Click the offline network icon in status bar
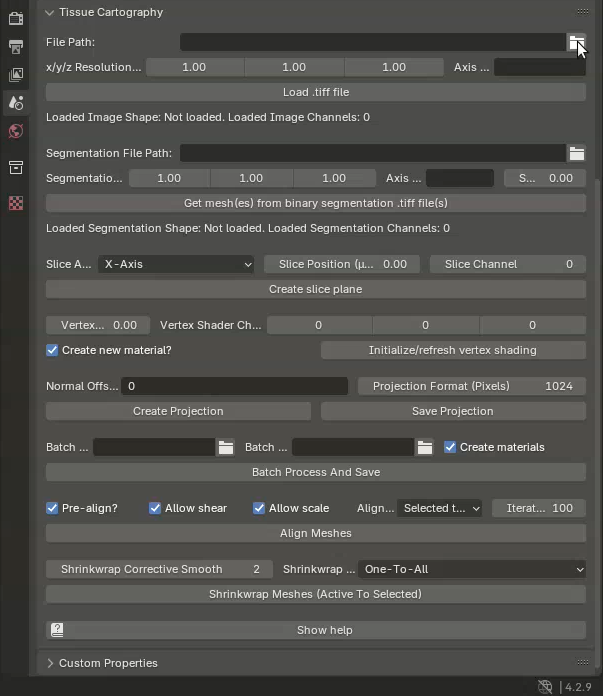The height and width of the screenshot is (696, 603). pyautogui.click(x=545, y=687)
